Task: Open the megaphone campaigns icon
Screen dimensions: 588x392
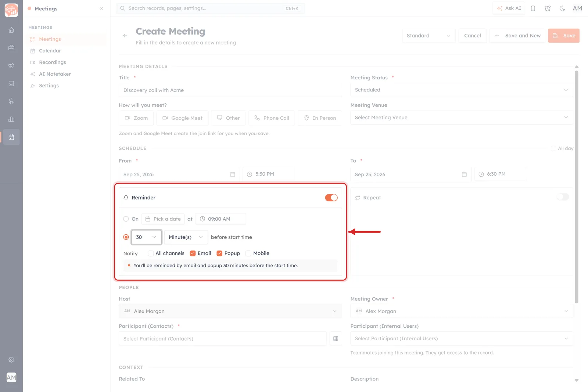Action: (x=11, y=66)
